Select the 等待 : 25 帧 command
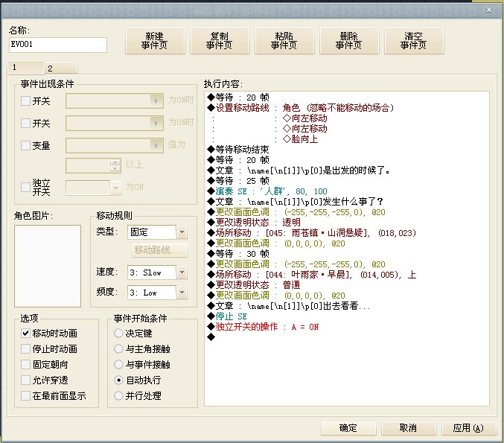The height and width of the screenshot is (443, 504). (238, 181)
